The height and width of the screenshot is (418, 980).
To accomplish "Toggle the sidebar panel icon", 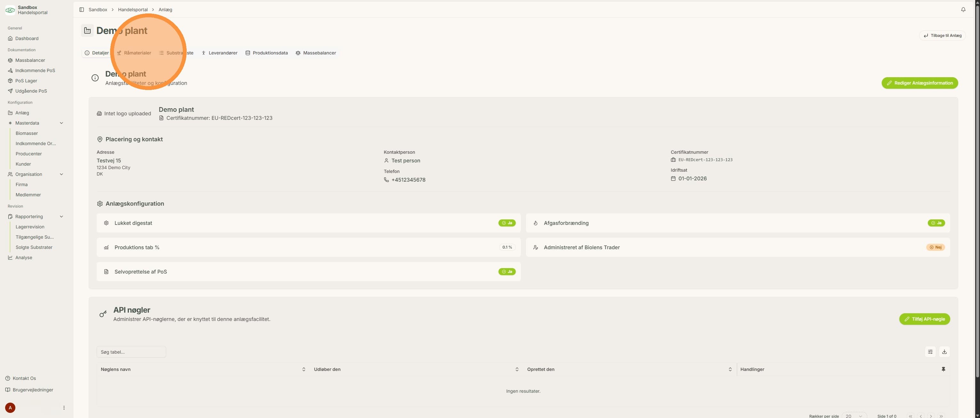I will [81, 10].
